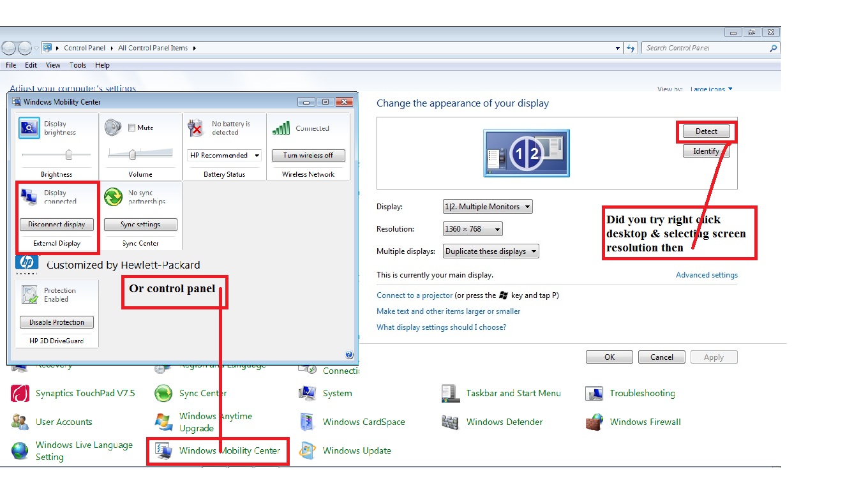Select the 1|2 monitor preview thumbnail
This screenshot has width=868, height=490.
click(527, 153)
